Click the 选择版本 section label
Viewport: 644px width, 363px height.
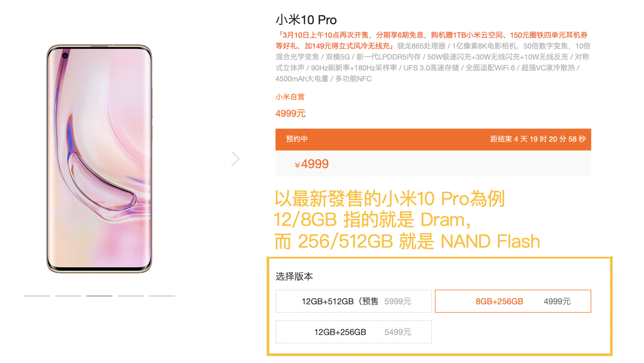pos(294,276)
